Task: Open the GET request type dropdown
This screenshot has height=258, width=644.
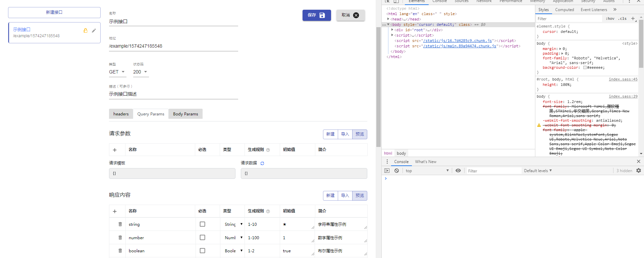Action: point(117,72)
